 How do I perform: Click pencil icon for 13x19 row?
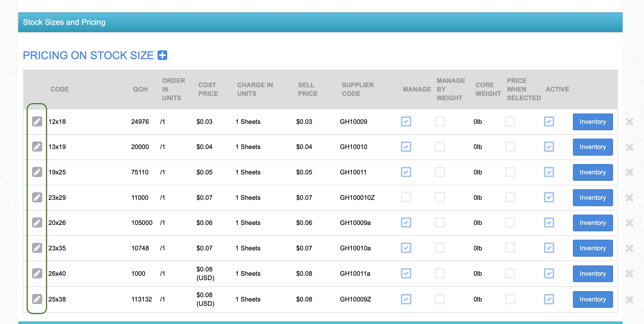(37, 147)
